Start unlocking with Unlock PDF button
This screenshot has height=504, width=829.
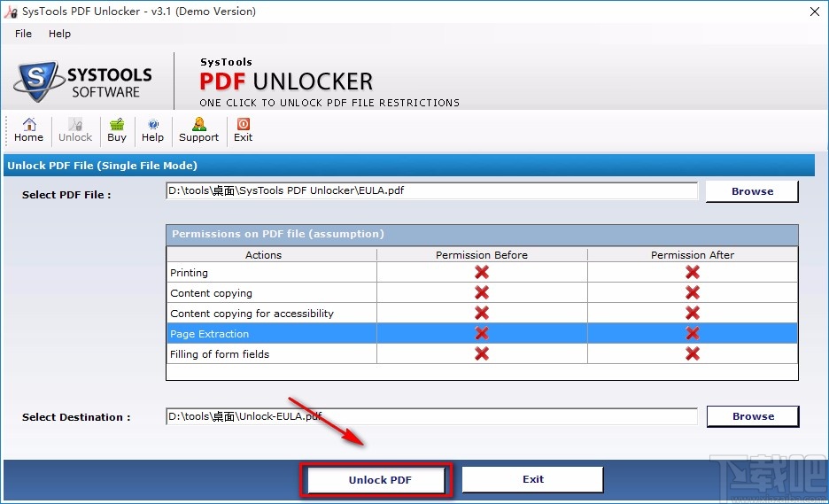coord(376,480)
